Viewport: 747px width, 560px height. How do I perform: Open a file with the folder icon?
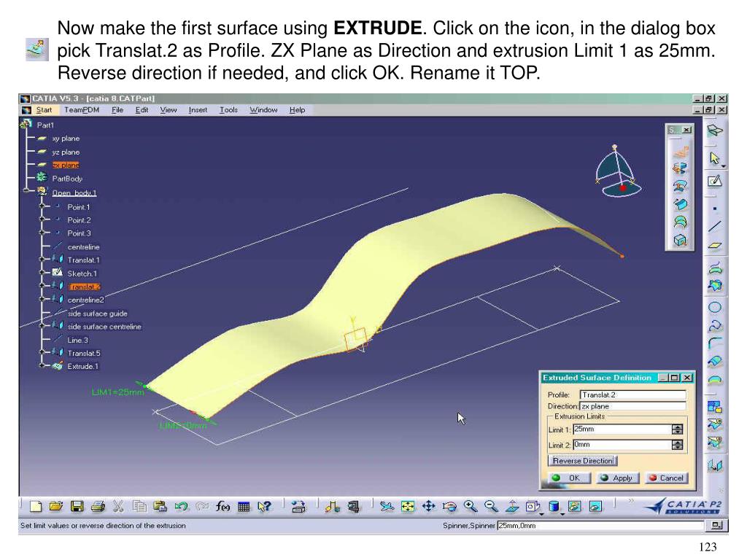pyautogui.click(x=55, y=507)
